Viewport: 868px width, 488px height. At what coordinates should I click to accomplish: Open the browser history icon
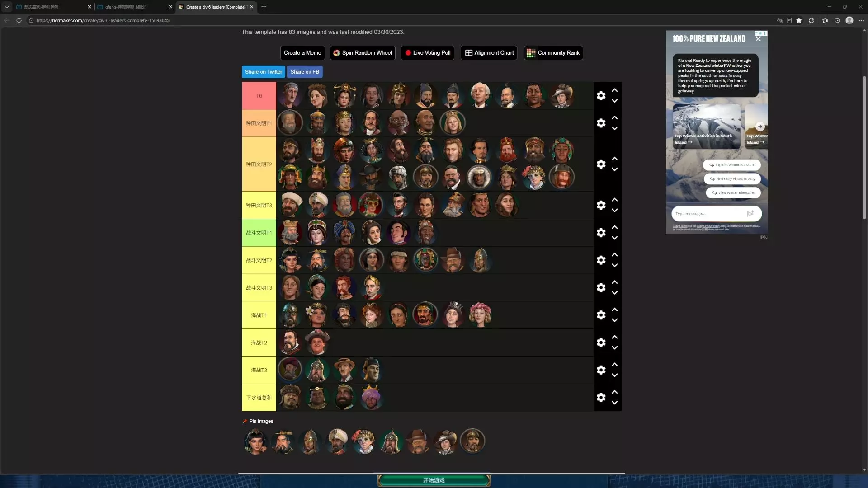[x=837, y=20]
